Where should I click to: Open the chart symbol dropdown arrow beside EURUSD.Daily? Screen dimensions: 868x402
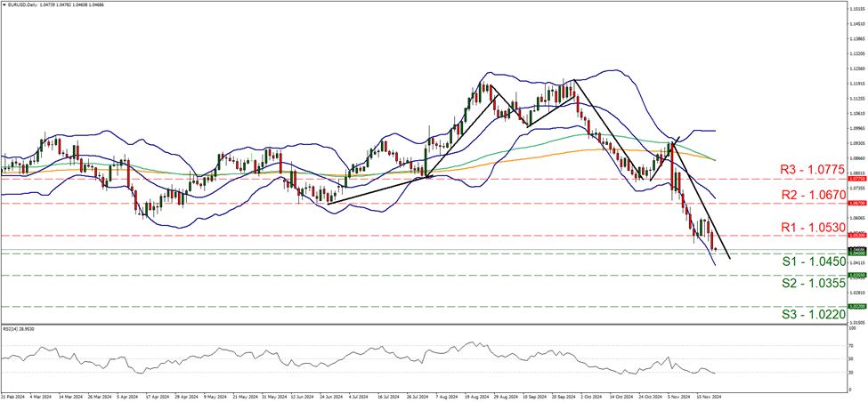pos(4,4)
